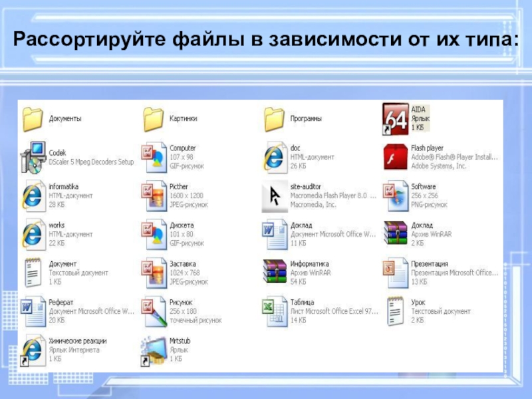Viewport: 532px width, 399px height.
Task: Click the Реферат Word document icon
Action: [33, 311]
